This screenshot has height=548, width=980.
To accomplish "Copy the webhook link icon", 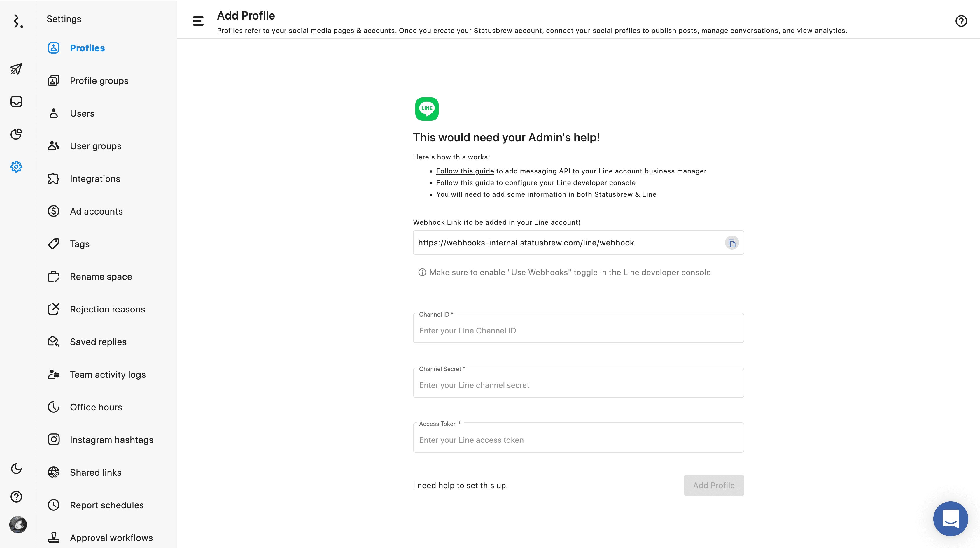I will pos(731,243).
